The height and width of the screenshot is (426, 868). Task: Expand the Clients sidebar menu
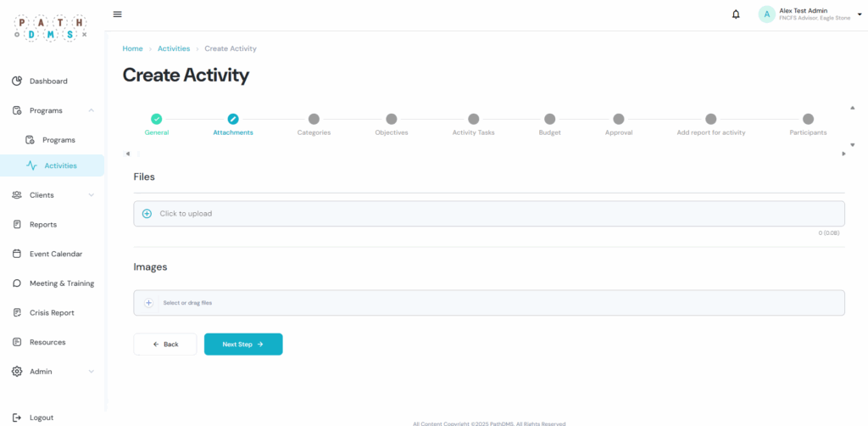pyautogui.click(x=91, y=195)
